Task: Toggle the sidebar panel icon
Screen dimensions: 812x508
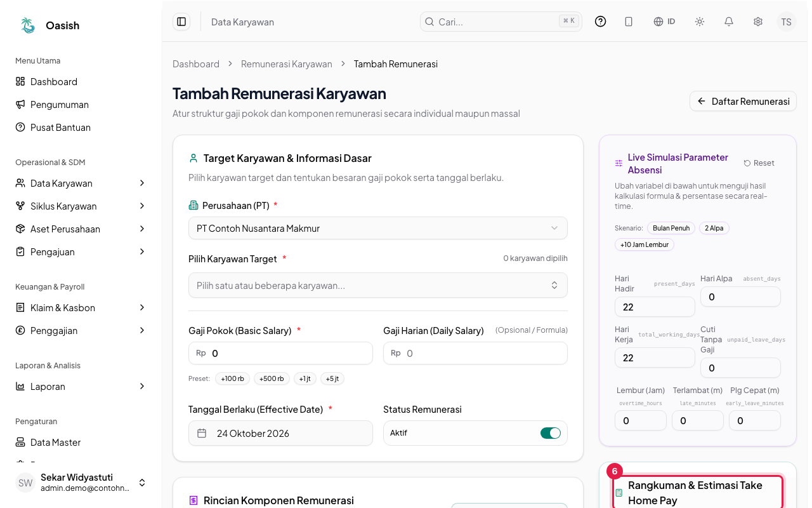Action: tap(181, 22)
